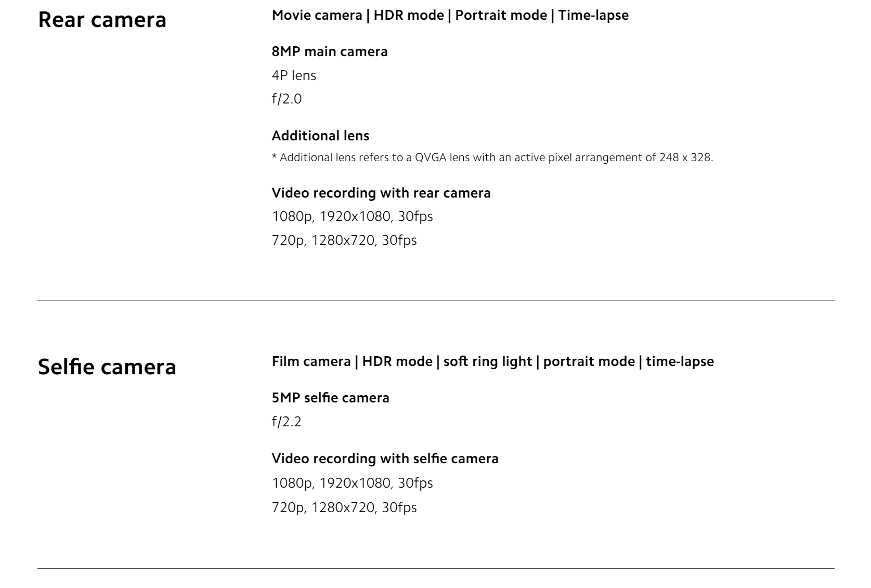Click Video recording with selfie camera heading

click(x=385, y=459)
